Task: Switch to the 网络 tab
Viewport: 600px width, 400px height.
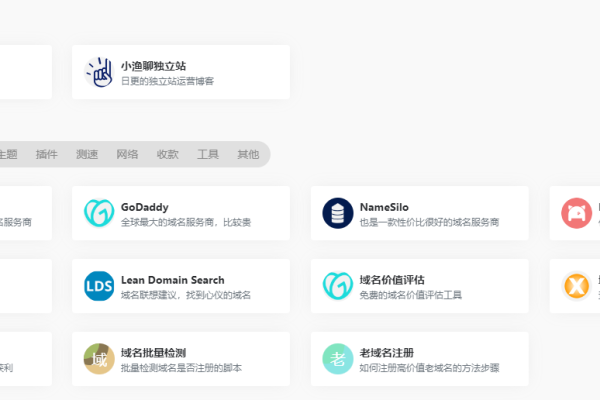Action: (127, 154)
